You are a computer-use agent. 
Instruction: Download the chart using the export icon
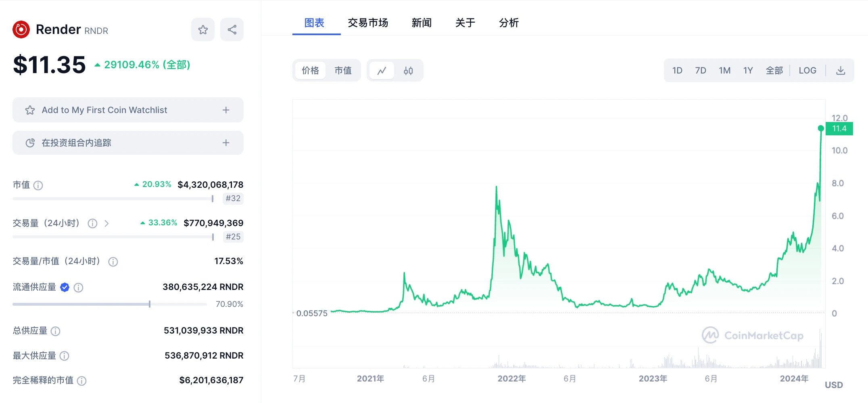tap(841, 70)
